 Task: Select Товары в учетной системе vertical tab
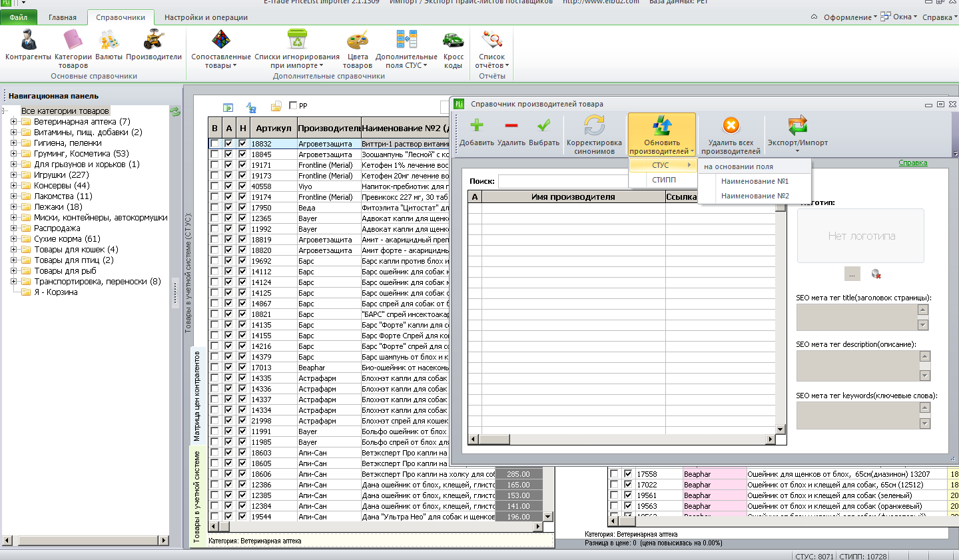pyautogui.click(x=196, y=498)
